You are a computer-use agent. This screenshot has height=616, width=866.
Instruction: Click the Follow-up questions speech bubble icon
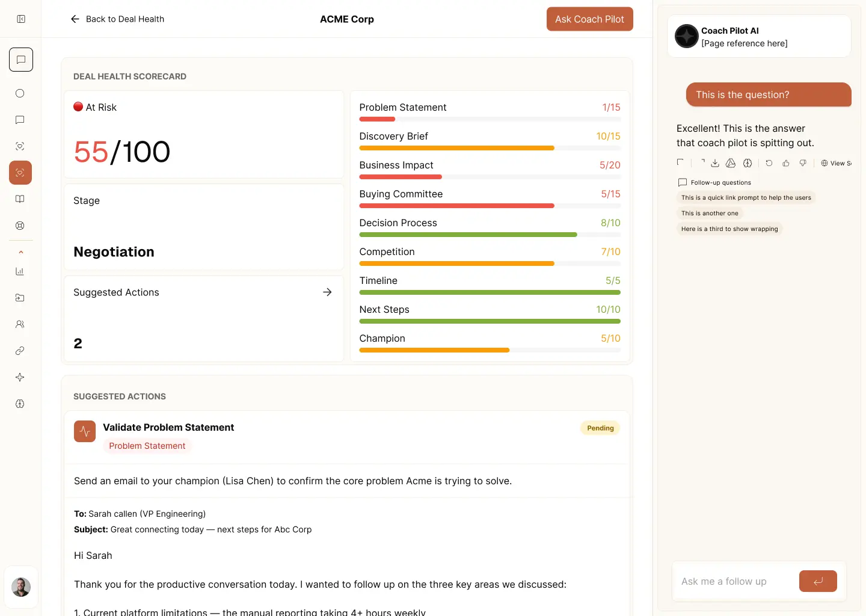(683, 182)
